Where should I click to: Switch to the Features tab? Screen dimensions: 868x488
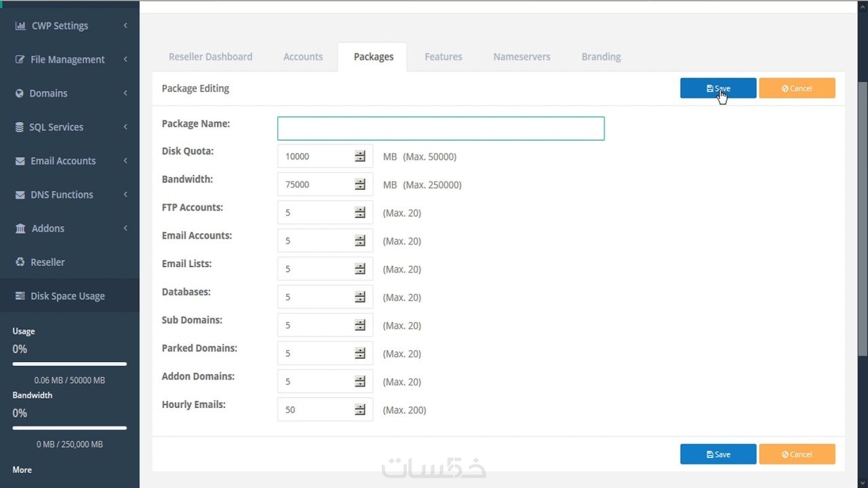tap(443, 57)
